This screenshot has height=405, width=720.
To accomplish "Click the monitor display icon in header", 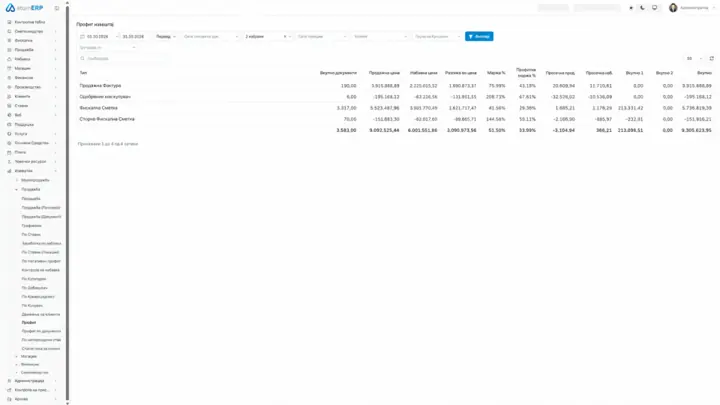I will [654, 8].
